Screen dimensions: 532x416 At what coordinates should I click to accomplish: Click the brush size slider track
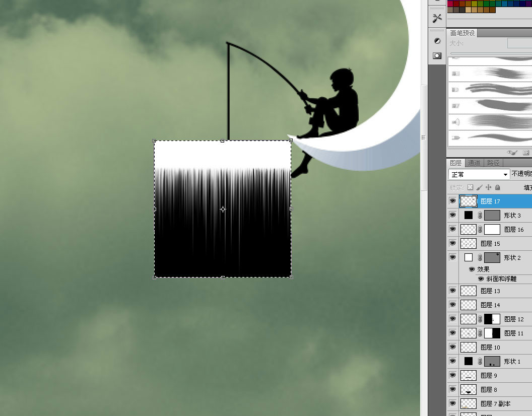[491, 53]
